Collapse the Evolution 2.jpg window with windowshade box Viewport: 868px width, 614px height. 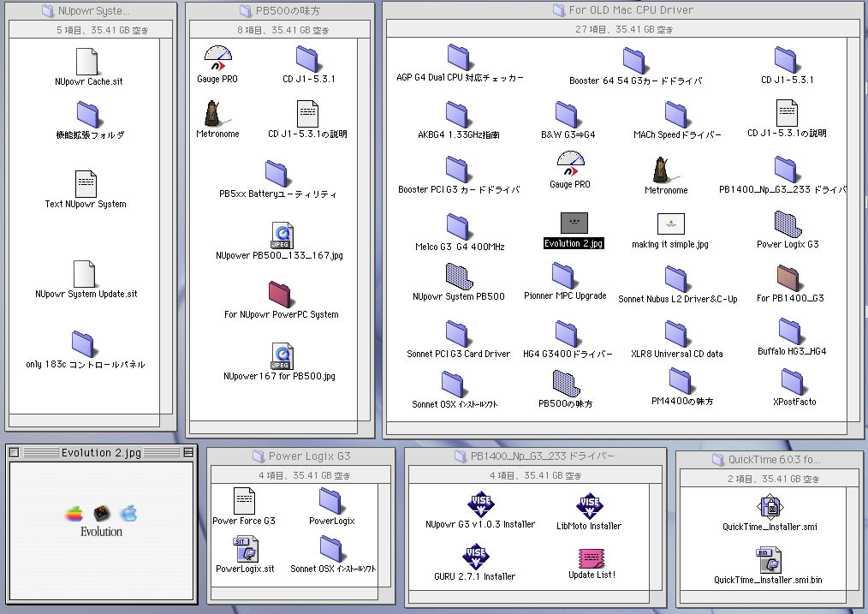pos(188,452)
